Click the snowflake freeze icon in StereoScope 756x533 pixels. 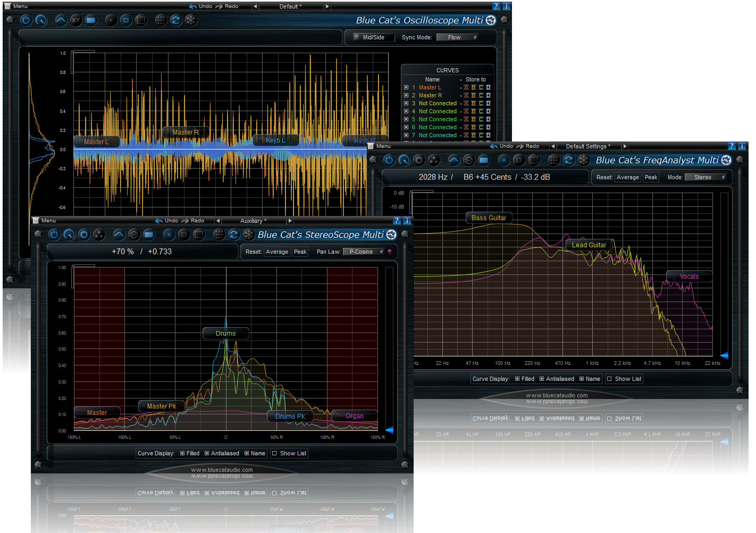click(248, 235)
